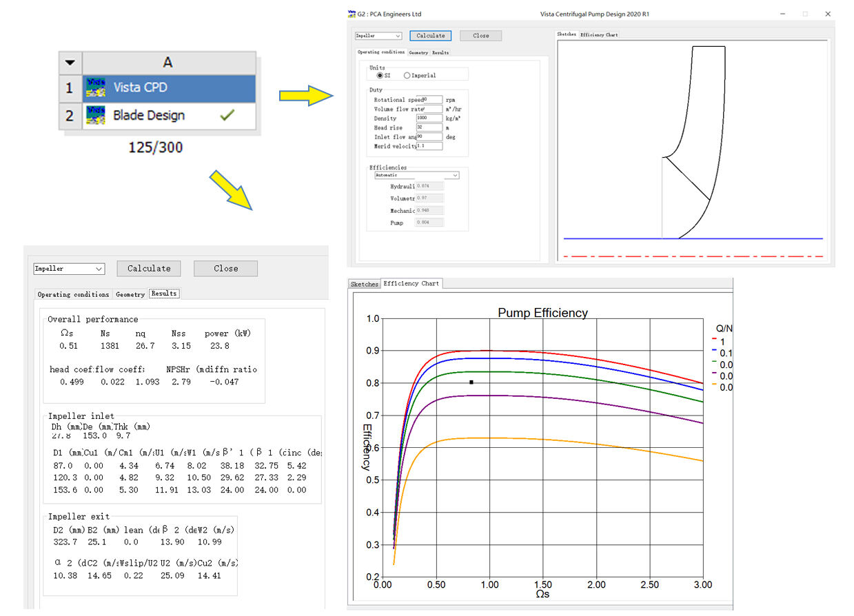The image size is (854, 616).
Task: Select Operating conditions tab in lower-left panel
Action: tap(73, 294)
